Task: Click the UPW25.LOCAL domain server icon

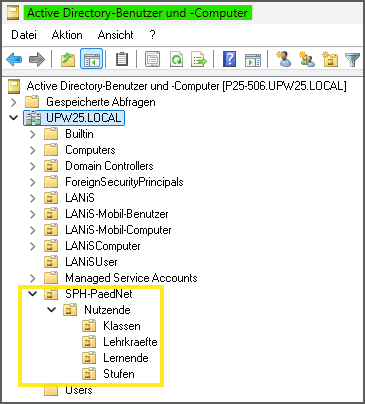Action: click(33, 118)
